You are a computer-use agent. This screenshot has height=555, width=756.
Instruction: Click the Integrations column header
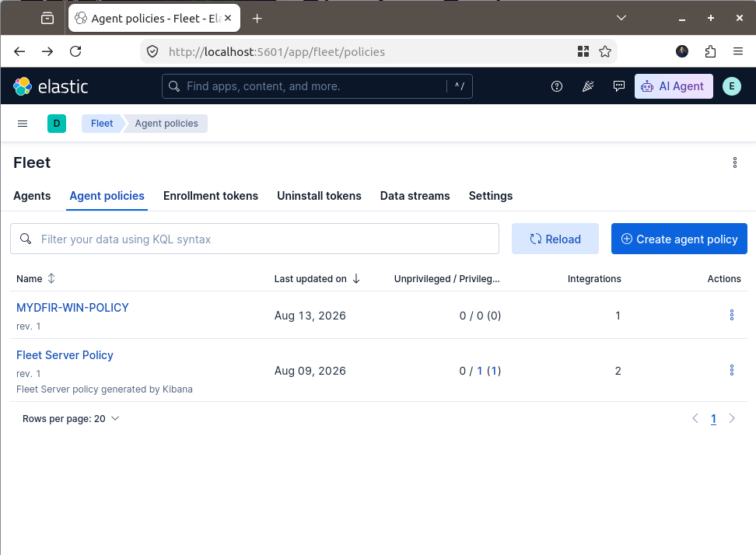click(x=594, y=278)
